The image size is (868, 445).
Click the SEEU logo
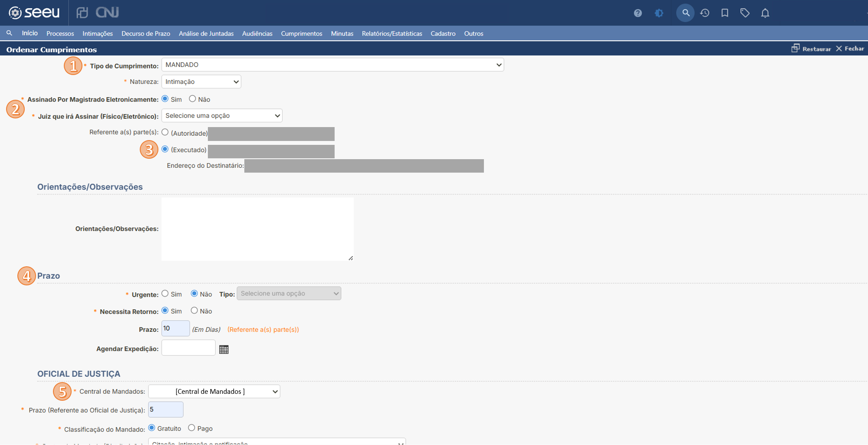(x=34, y=13)
